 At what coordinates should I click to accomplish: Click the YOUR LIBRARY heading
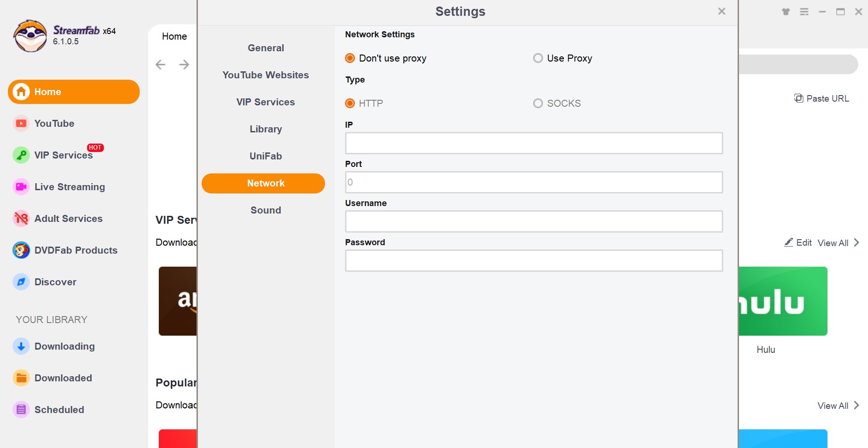coord(52,320)
